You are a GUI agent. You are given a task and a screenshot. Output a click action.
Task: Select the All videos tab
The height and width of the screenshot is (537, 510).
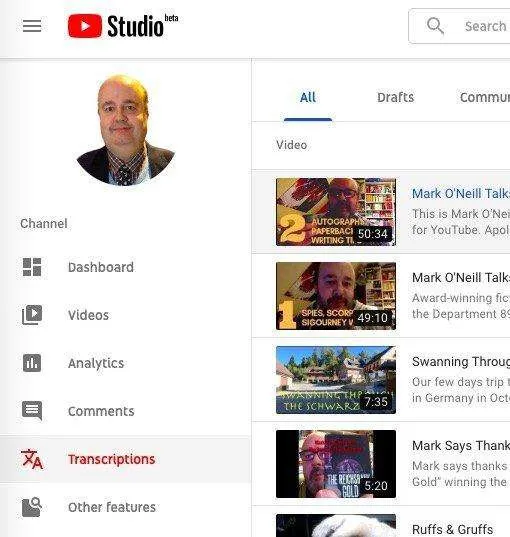308,98
